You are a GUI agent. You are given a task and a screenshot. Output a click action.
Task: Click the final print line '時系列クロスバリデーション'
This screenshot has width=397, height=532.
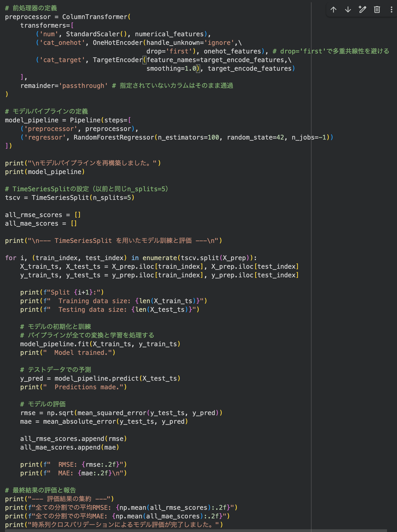114,525
